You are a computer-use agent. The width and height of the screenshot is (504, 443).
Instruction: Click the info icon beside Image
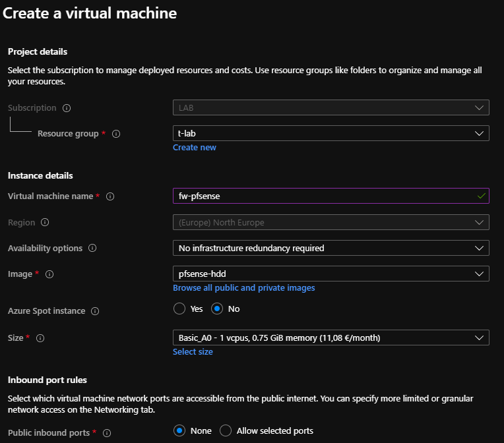click(x=49, y=274)
